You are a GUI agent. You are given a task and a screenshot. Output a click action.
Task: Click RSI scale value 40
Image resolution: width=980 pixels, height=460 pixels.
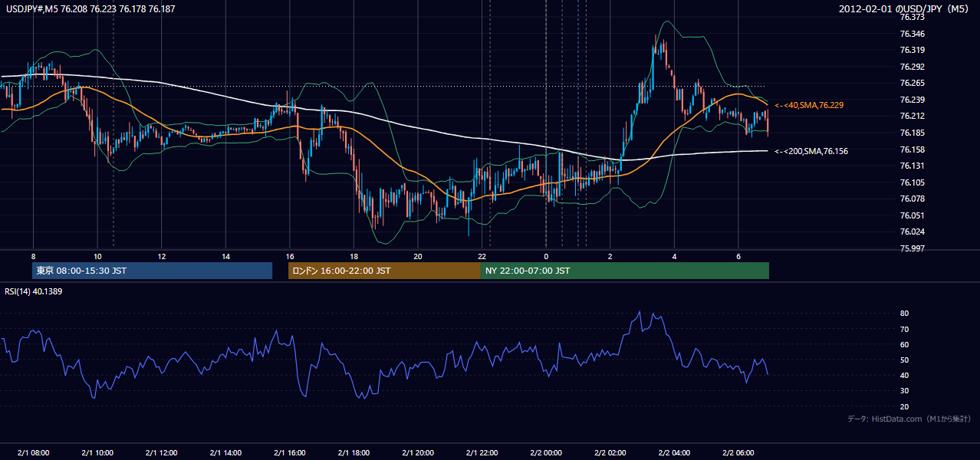pyautogui.click(x=904, y=375)
